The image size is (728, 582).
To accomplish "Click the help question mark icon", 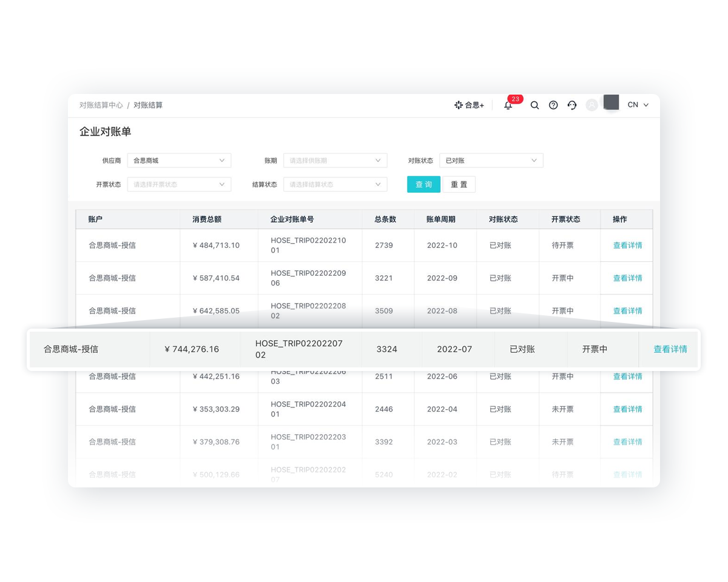I will coord(553,105).
